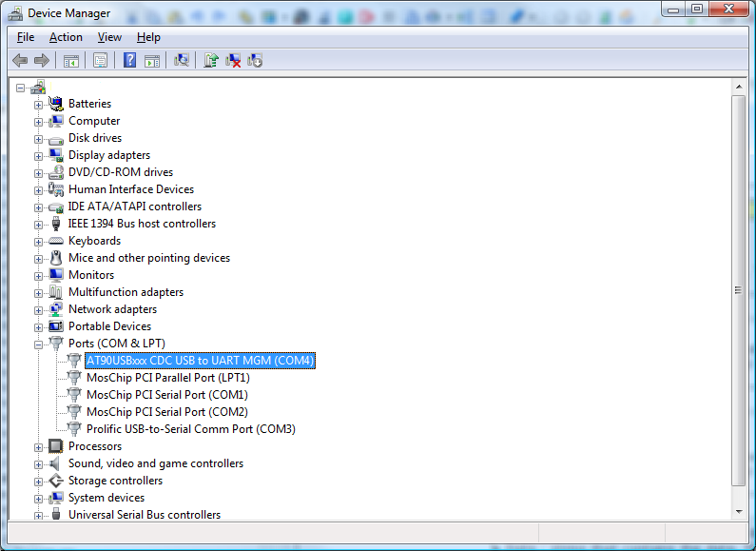Click the DVD/CD-ROM drives icon

coord(56,172)
